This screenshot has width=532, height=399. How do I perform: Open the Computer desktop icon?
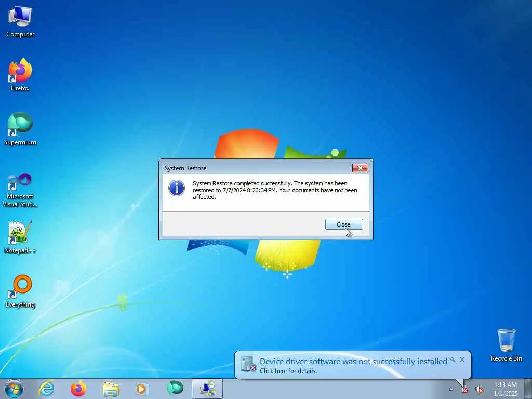[x=20, y=21]
